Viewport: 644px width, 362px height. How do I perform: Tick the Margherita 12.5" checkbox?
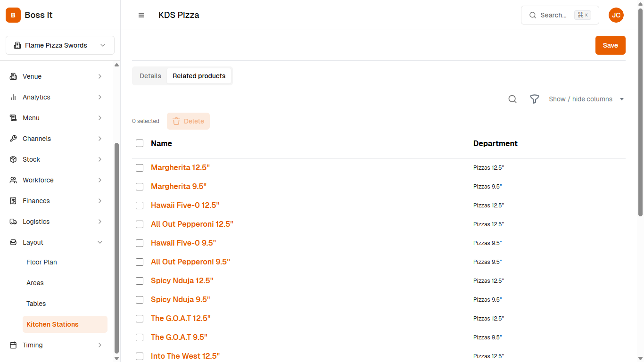pyautogui.click(x=140, y=168)
